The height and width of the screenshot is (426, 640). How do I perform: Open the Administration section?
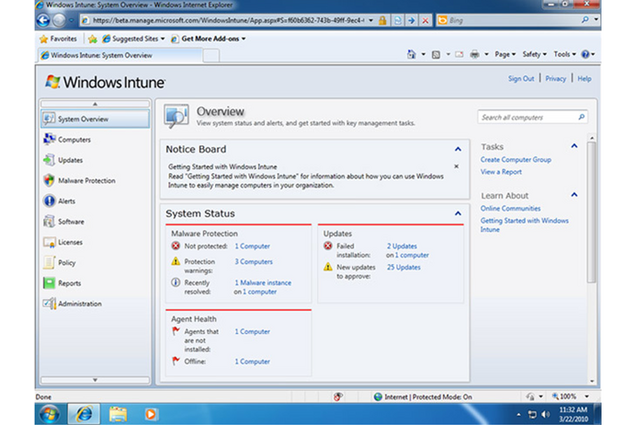point(80,304)
